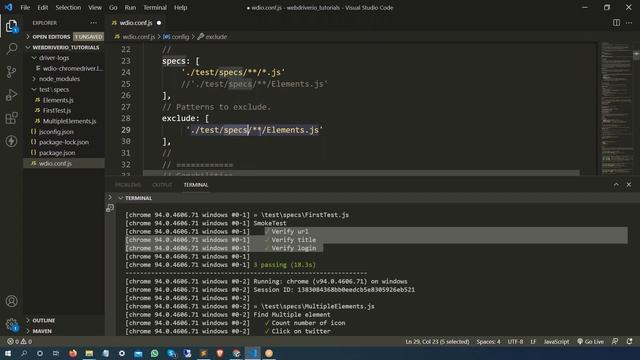
Task: Open the Help menu
Action: (x=180, y=7)
